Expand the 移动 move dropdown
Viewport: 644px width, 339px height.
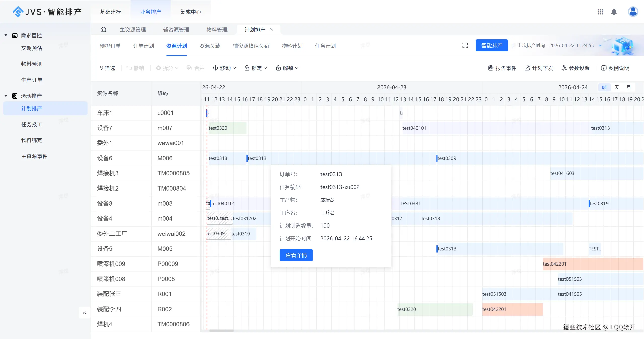pos(224,68)
